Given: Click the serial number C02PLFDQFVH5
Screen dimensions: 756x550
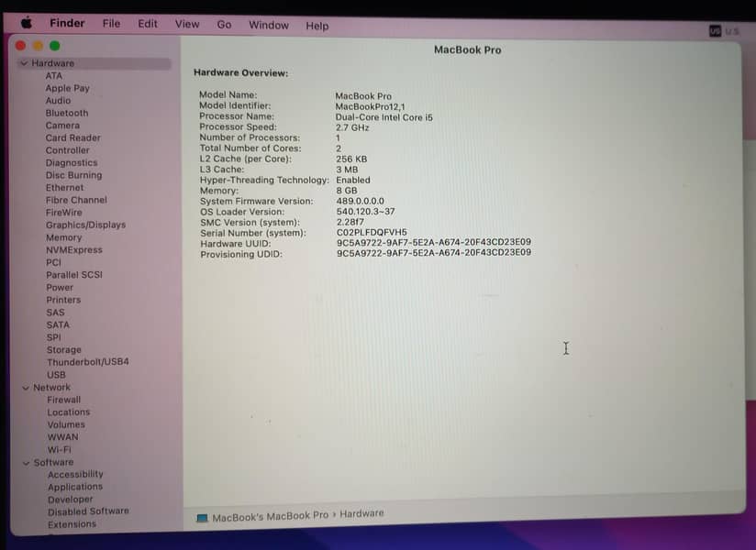Looking at the screenshot, I should pos(372,233).
